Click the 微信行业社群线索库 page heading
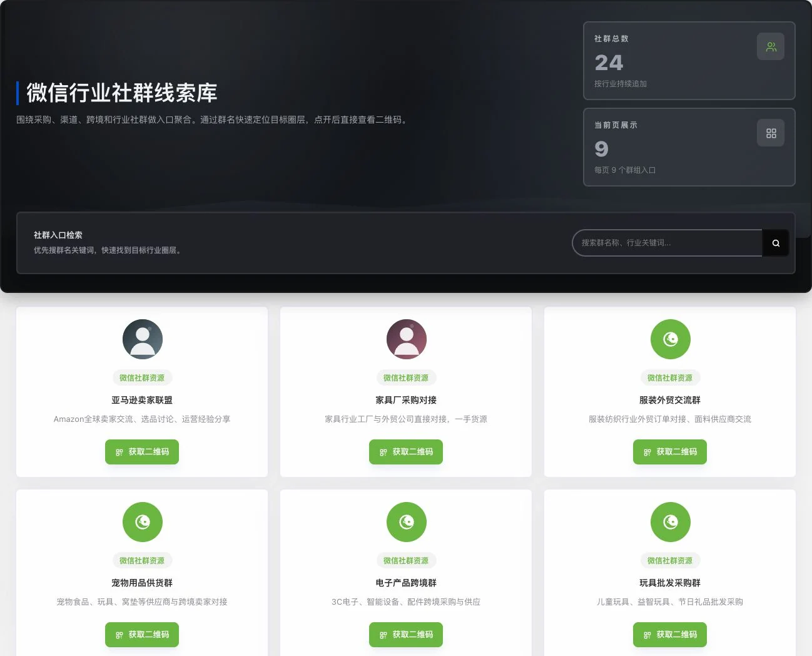 122,93
